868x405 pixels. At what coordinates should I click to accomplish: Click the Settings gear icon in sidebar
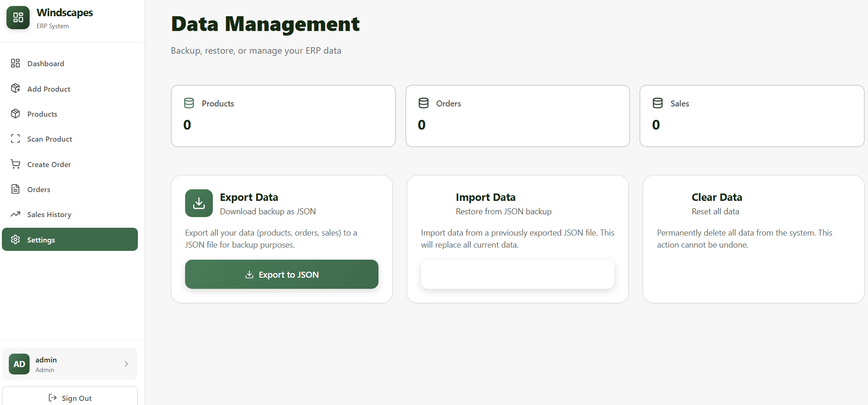[x=15, y=240]
